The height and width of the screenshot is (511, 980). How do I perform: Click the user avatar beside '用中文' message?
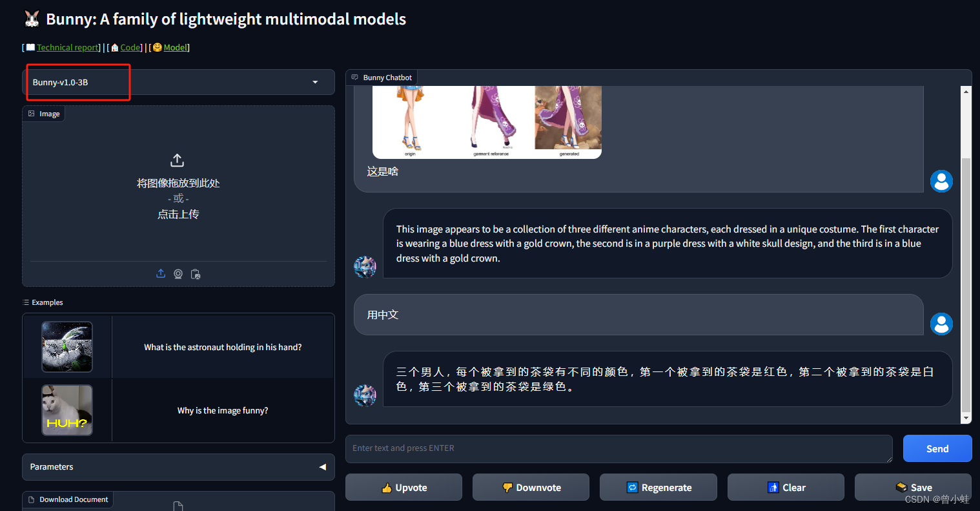tap(941, 324)
